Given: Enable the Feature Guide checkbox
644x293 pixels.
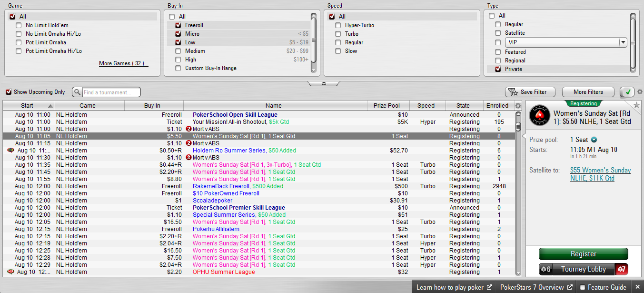Looking at the screenshot, I should tap(582, 287).
